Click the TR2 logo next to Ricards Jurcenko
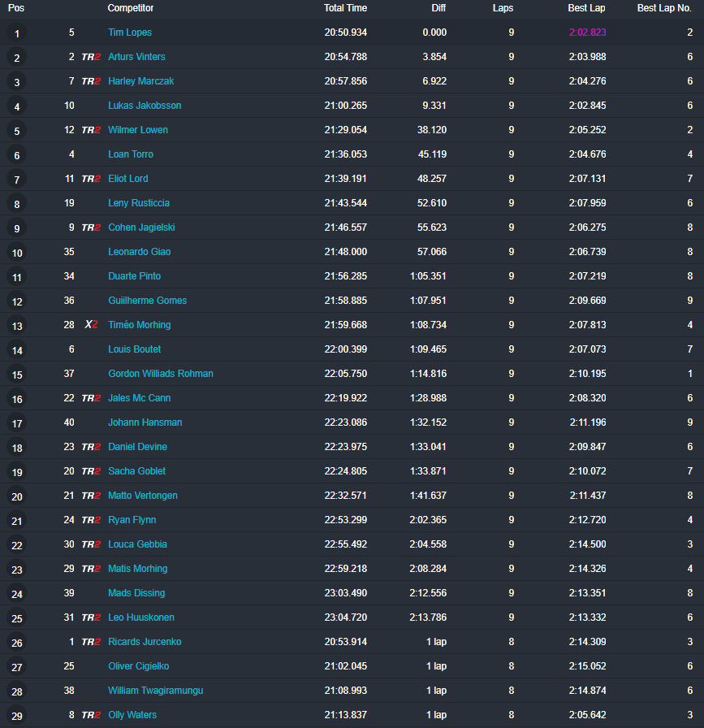Image resolution: width=704 pixels, height=728 pixels. point(91,642)
